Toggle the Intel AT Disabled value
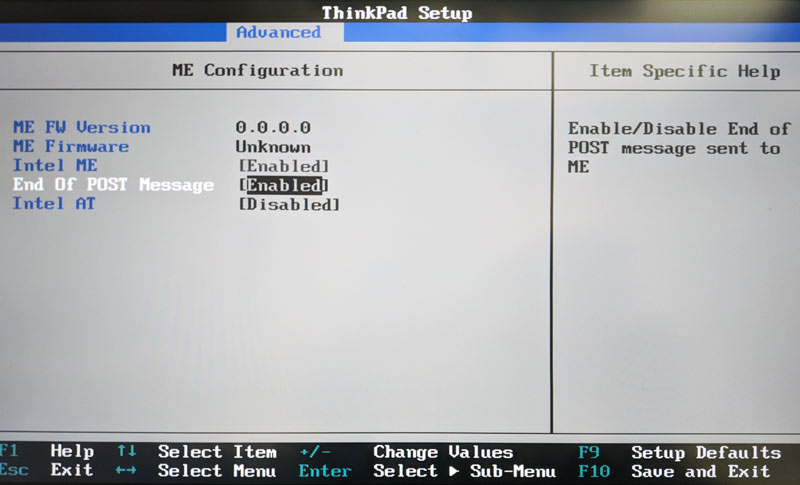 click(289, 204)
